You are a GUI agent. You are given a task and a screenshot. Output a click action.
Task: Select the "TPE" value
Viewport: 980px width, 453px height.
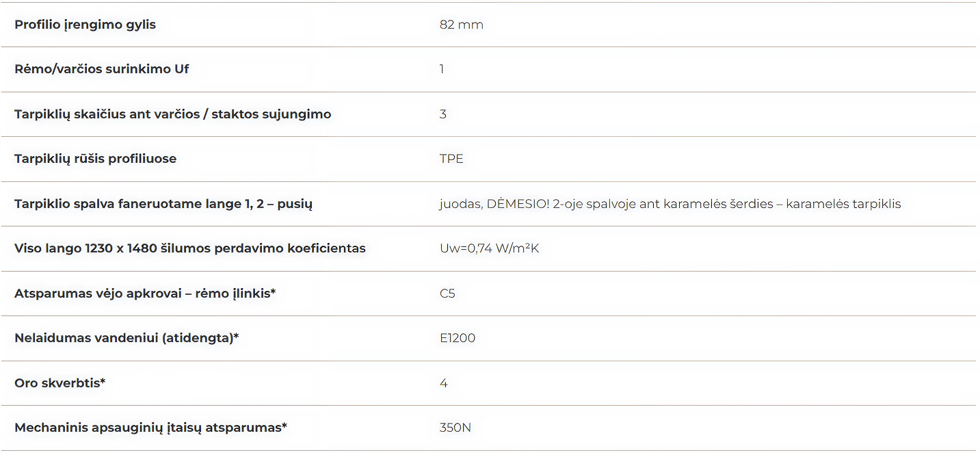[451, 159]
